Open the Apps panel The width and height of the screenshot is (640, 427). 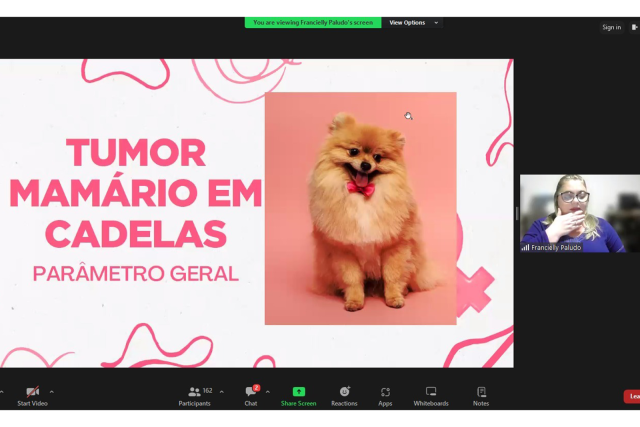click(385, 391)
